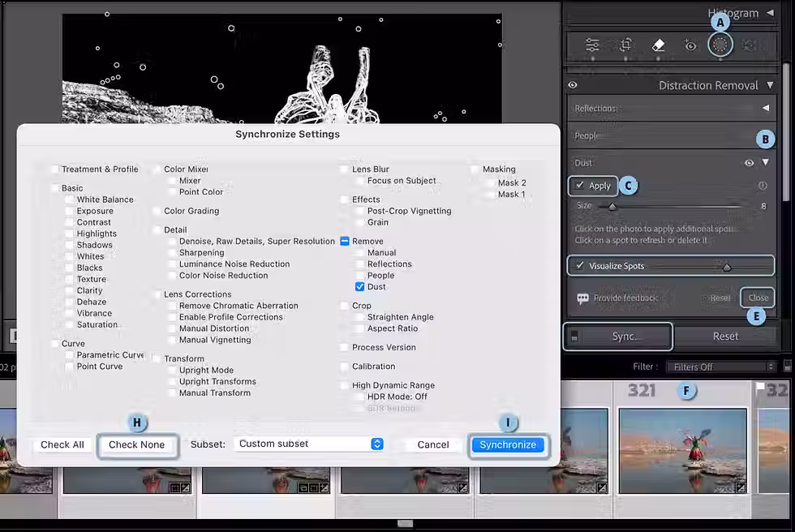Check the Exposure checkbox
Viewport: 795px width, 532px height.
point(70,211)
